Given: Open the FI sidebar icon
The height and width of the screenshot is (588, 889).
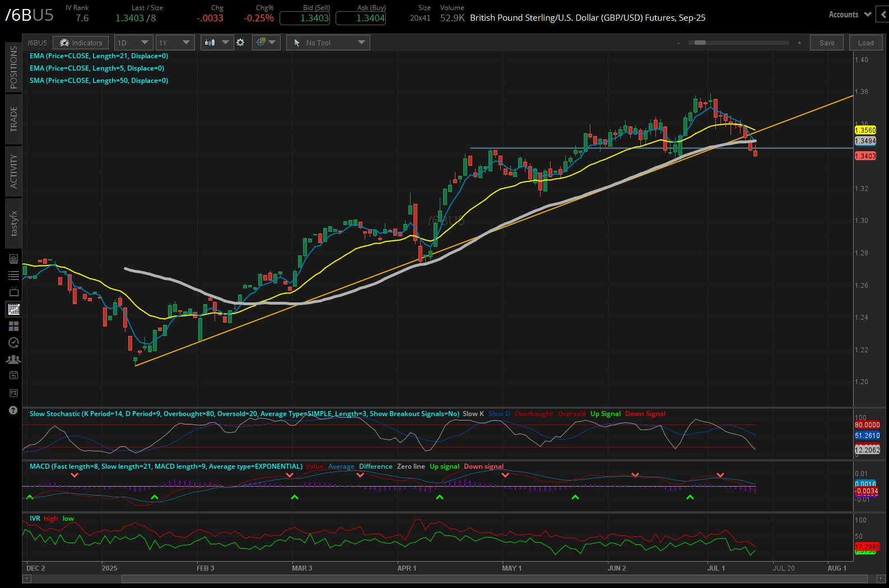Looking at the screenshot, I should pyautogui.click(x=13, y=393).
